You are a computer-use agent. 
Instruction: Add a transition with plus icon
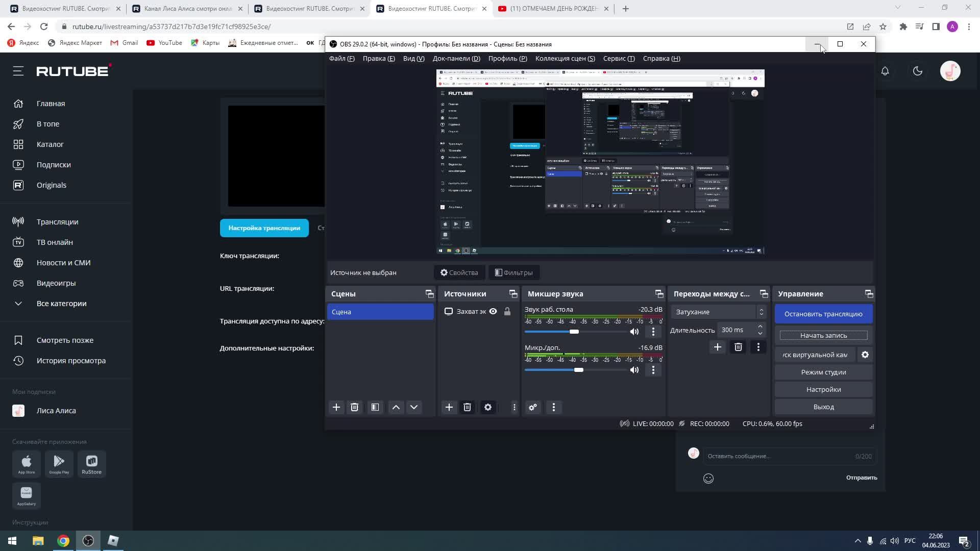coord(717,347)
